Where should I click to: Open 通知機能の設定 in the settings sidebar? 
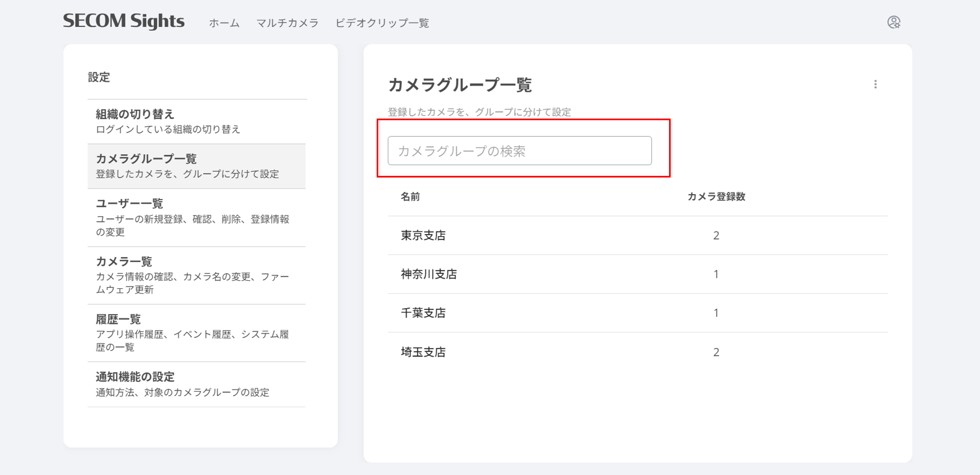pyautogui.click(x=197, y=384)
